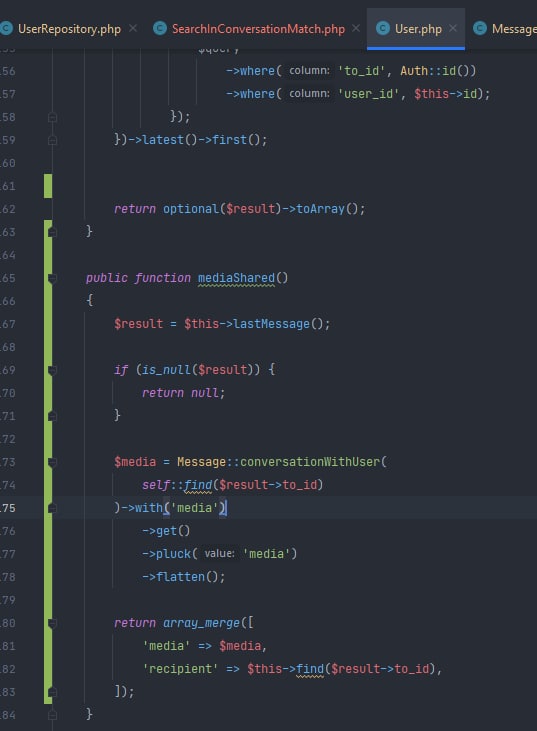
Task: Place the cursor at ->with('media') on line 75
Action: (173, 508)
